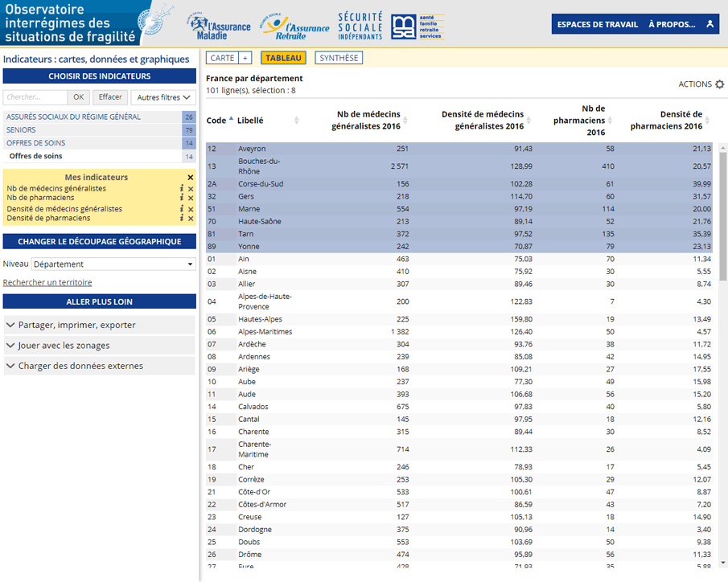Show info for Densité de médecins généralistes
This screenshot has width=728, height=582.
(x=182, y=208)
